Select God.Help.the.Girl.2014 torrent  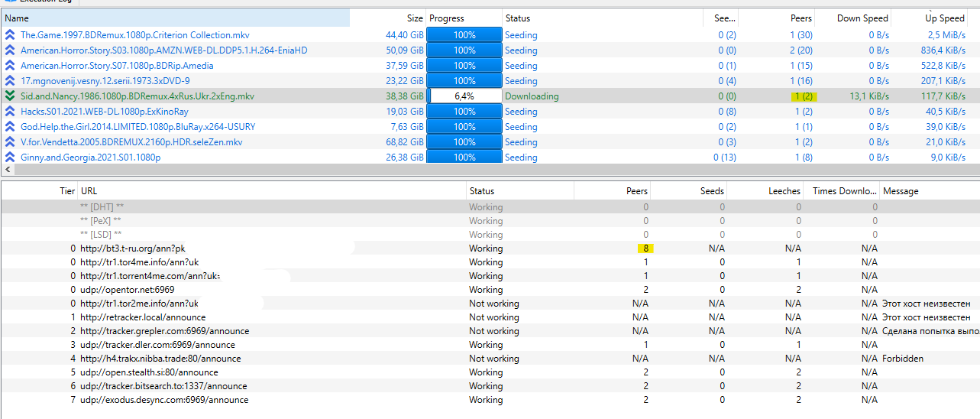click(x=138, y=127)
